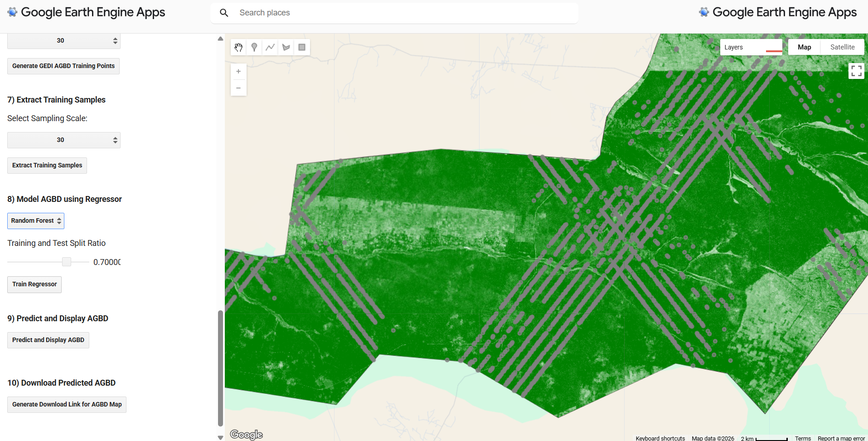Select the point marker drawing tool
The width and height of the screenshot is (868, 441).
tap(254, 47)
